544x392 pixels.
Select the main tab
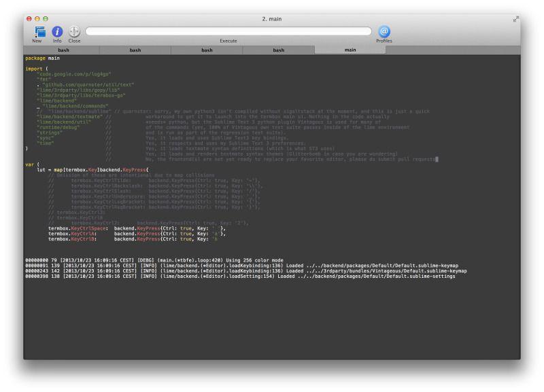click(350, 50)
